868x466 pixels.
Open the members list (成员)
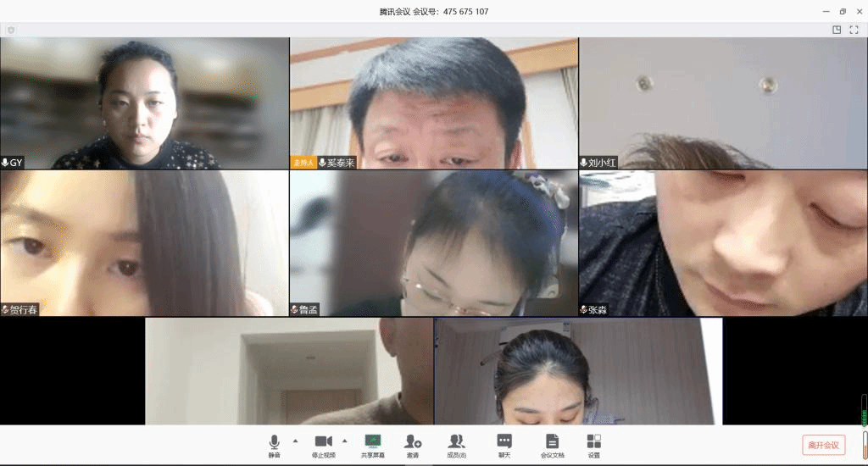pyautogui.click(x=456, y=445)
